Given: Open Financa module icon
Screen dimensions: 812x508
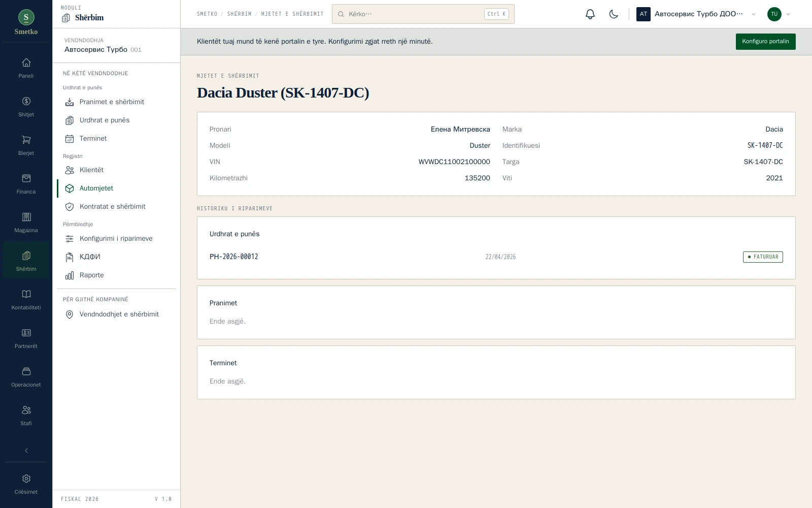Looking at the screenshot, I should pos(26,184).
